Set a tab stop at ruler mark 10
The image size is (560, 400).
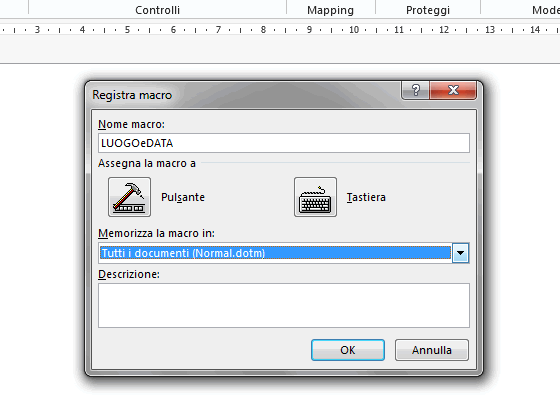click(354, 30)
